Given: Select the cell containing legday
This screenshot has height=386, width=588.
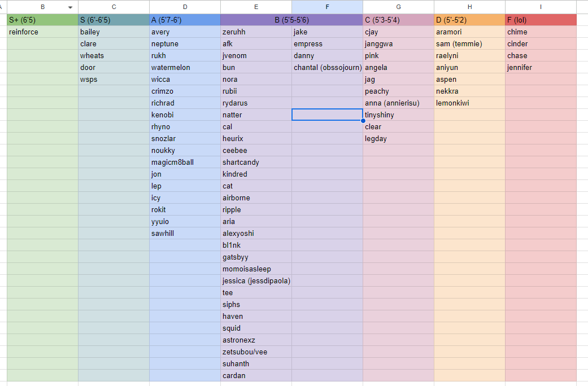Looking at the screenshot, I should 398,139.
